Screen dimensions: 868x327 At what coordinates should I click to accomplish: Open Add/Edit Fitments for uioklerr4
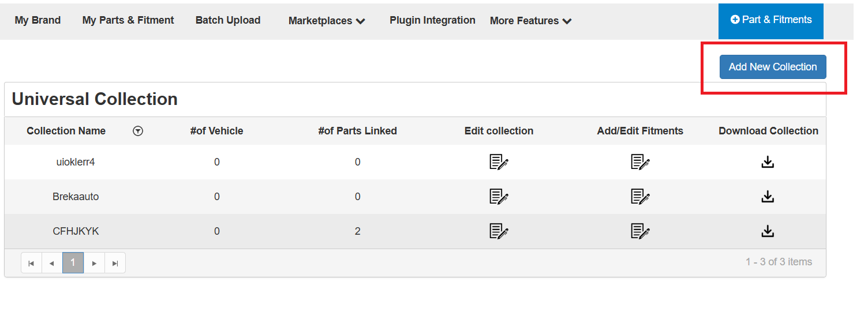point(640,162)
